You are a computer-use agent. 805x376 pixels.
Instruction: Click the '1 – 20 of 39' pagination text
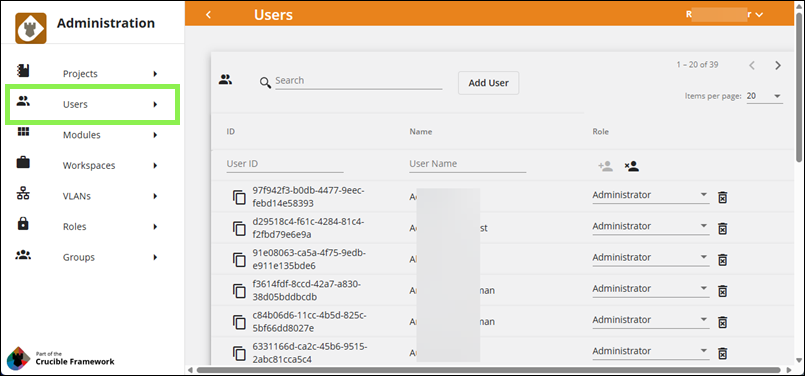(x=697, y=65)
